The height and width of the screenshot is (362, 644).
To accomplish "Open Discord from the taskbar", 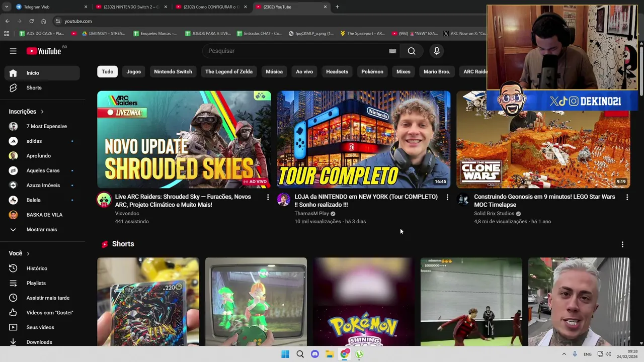I will [x=315, y=354].
